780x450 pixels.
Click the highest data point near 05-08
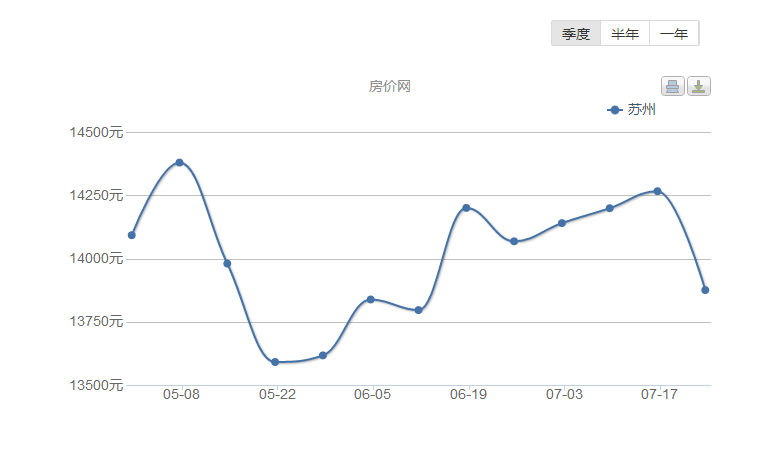click(x=180, y=163)
